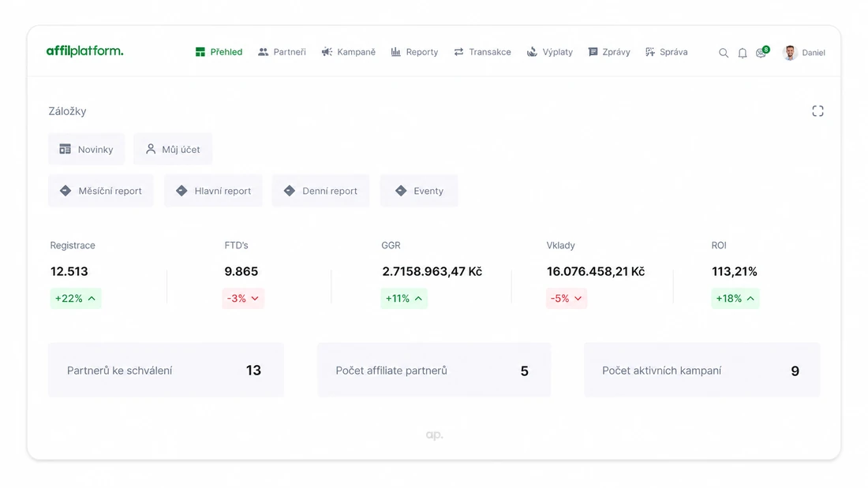The image size is (868, 488).
Task: Click the Eventy diamond icon
Action: pyautogui.click(x=401, y=191)
